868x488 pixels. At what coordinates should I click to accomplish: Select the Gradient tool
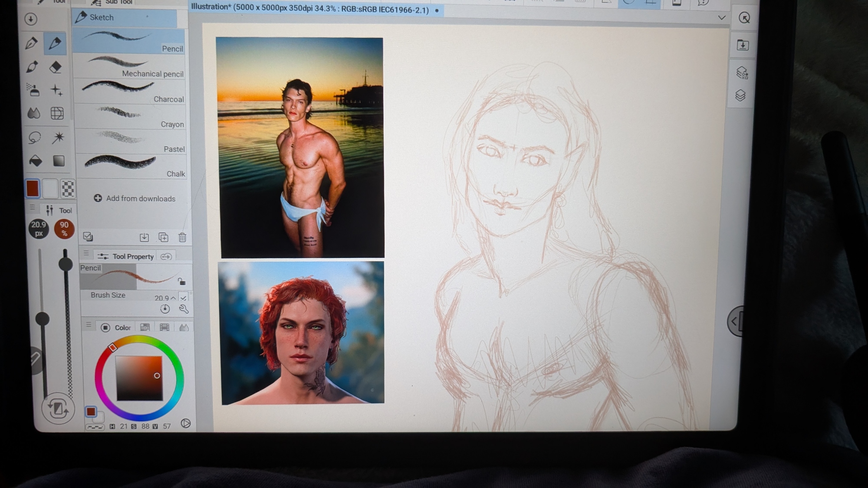[59, 161]
